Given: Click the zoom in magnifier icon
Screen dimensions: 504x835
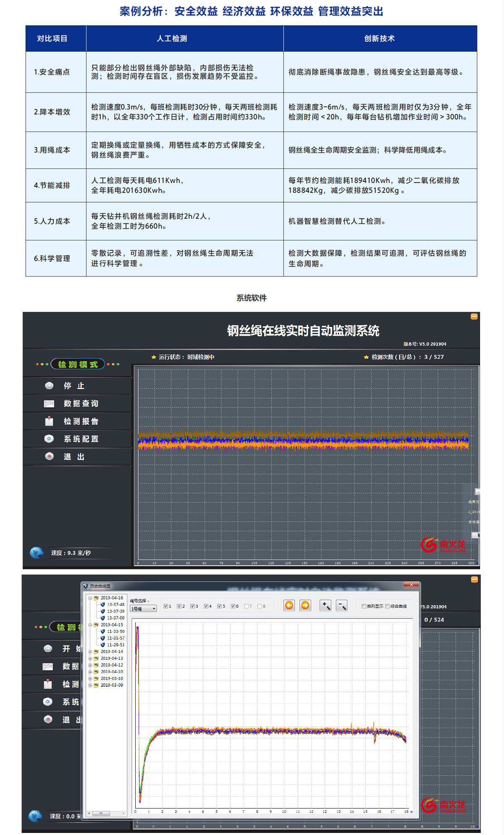Looking at the screenshot, I should coord(325,605).
